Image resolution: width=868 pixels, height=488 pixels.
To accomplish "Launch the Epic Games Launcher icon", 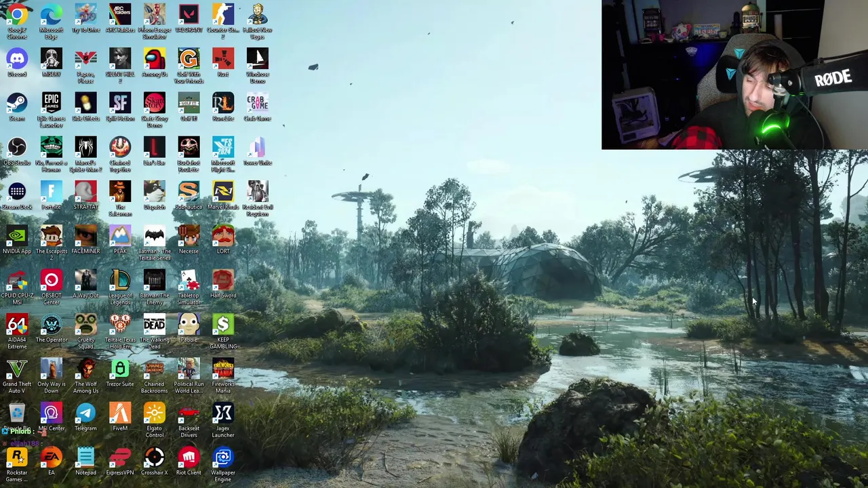I will point(52,110).
